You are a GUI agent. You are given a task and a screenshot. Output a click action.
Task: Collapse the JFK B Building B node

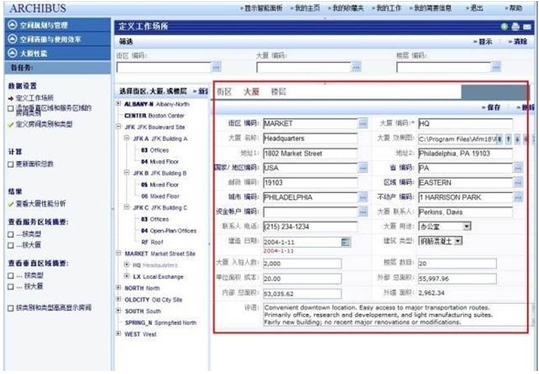126,173
